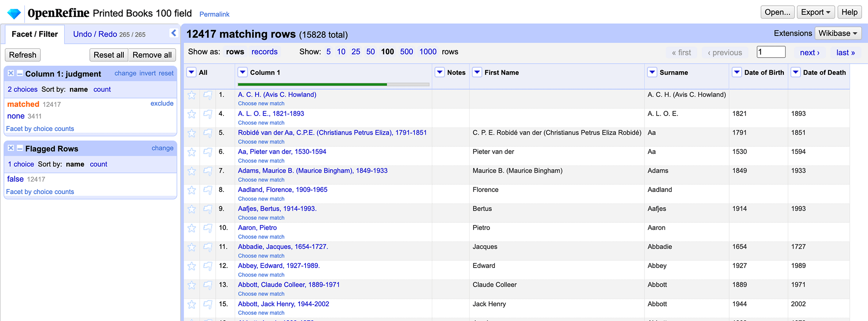Jump to the last page
The height and width of the screenshot is (321, 868).
[x=845, y=53]
